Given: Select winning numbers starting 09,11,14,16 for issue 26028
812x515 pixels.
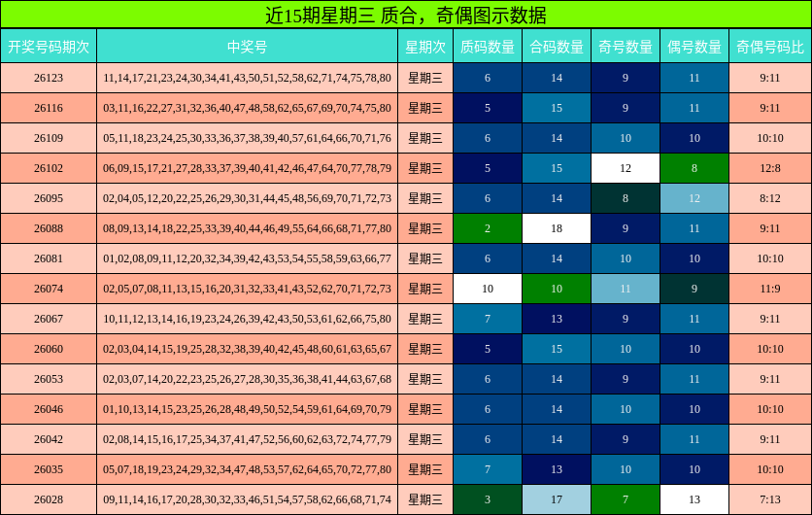Looking at the screenshot, I should click(247, 498).
